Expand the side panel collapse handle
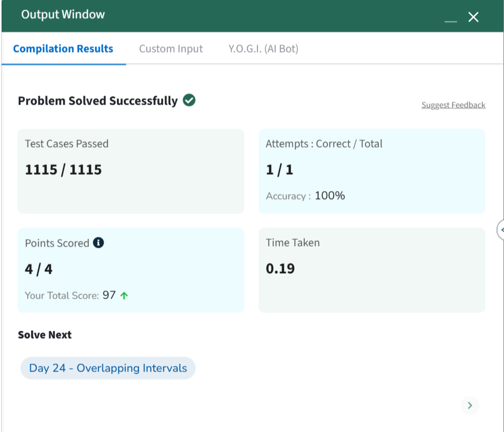This screenshot has height=432, width=504. [501, 230]
